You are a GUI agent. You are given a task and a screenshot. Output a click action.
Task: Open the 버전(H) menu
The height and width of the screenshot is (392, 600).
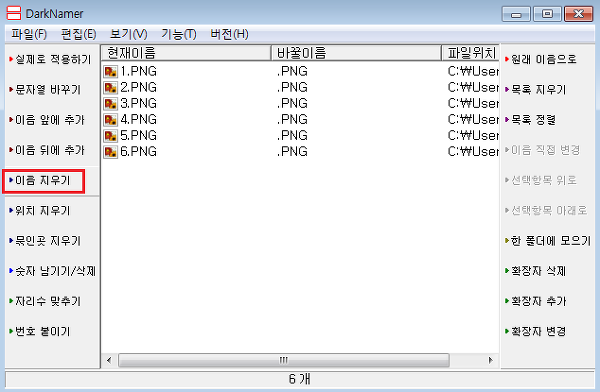(229, 34)
